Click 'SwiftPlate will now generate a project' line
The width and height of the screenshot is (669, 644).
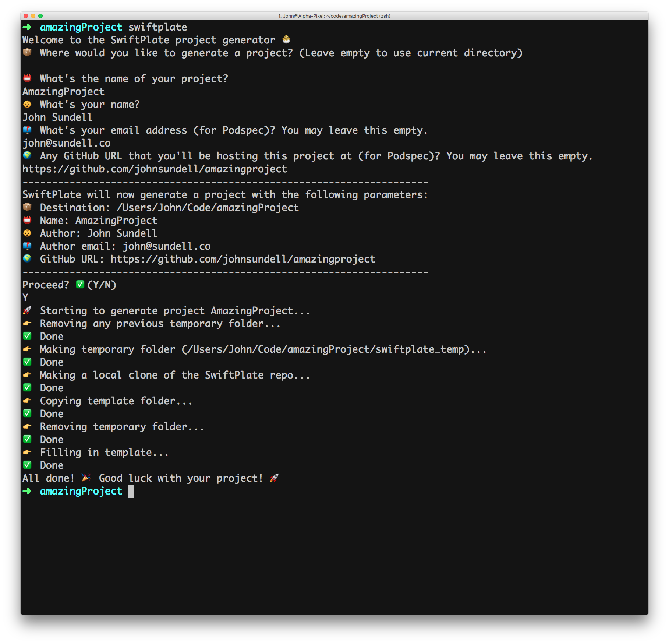click(x=225, y=195)
